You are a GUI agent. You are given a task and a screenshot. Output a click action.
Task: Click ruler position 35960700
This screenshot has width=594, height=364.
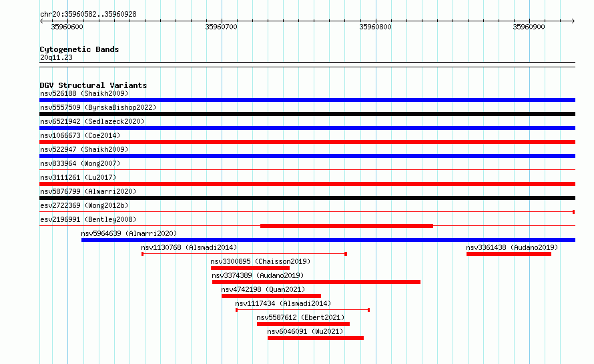click(221, 27)
